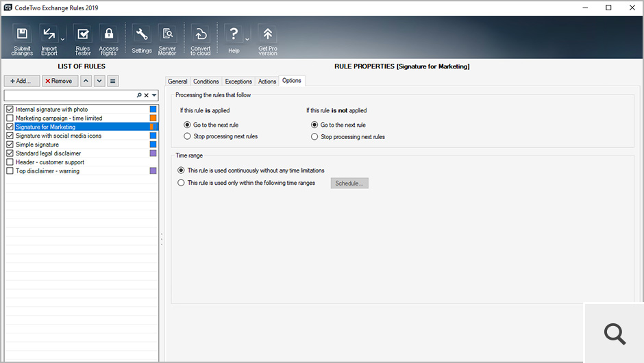This screenshot has width=644, height=363.
Task: Expand the Import Export dropdown arrow
Action: point(62,40)
